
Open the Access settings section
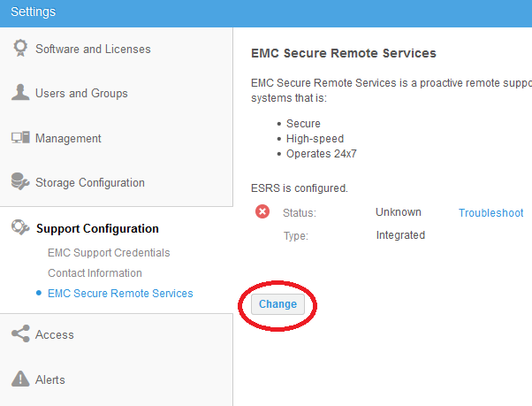(x=55, y=334)
